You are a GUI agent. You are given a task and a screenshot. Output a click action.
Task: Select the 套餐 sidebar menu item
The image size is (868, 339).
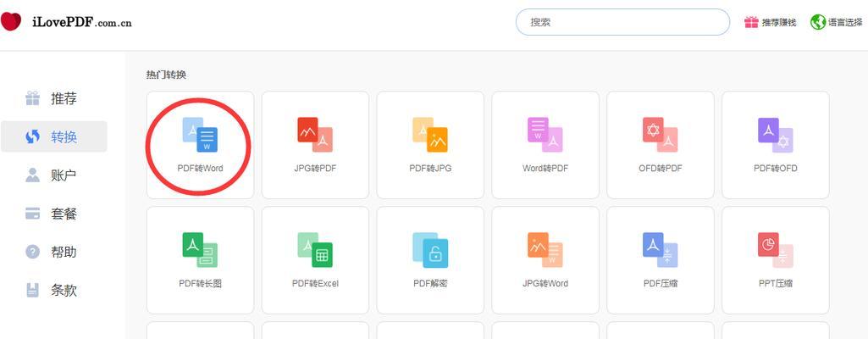53,214
